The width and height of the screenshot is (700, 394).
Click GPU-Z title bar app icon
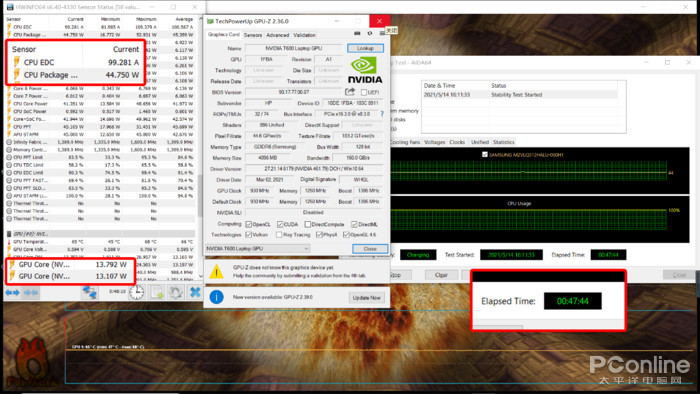pos(210,21)
